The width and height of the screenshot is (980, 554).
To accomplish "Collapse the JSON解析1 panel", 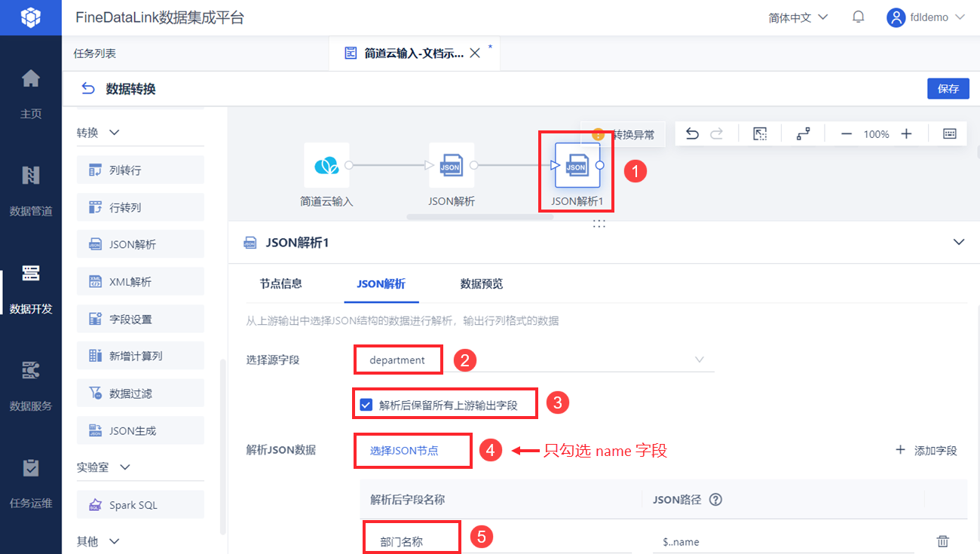I will [x=959, y=242].
